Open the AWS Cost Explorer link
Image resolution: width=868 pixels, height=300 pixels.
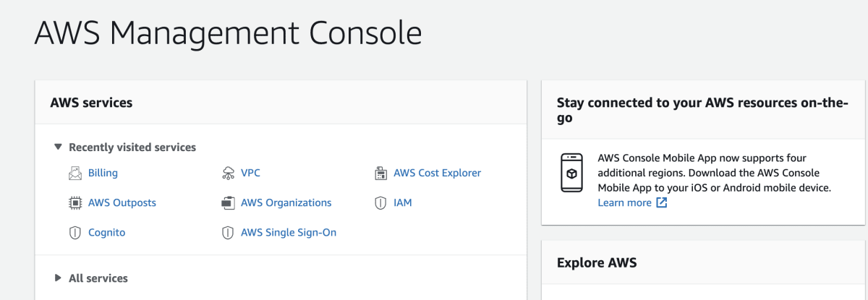click(x=438, y=173)
